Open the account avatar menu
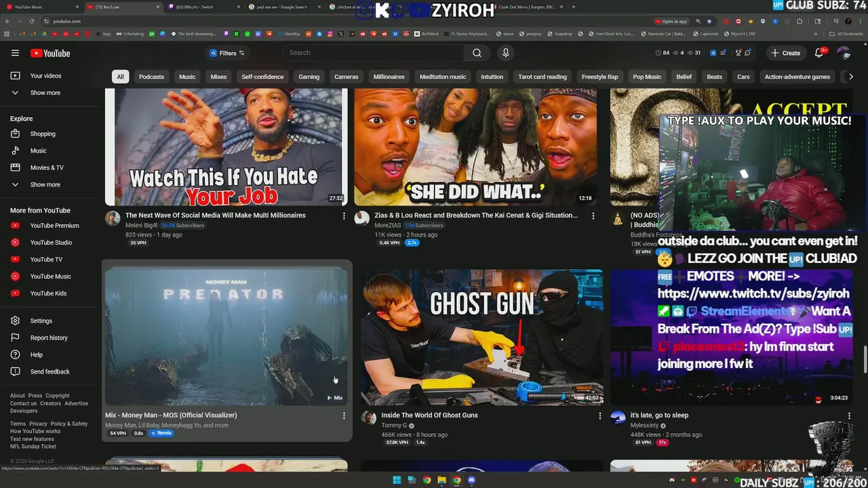Screen dimensions: 868x488 [x=844, y=53]
